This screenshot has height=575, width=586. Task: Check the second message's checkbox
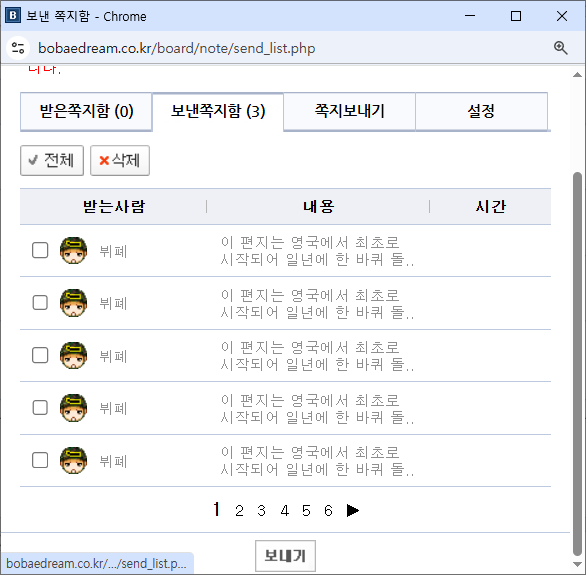point(40,303)
